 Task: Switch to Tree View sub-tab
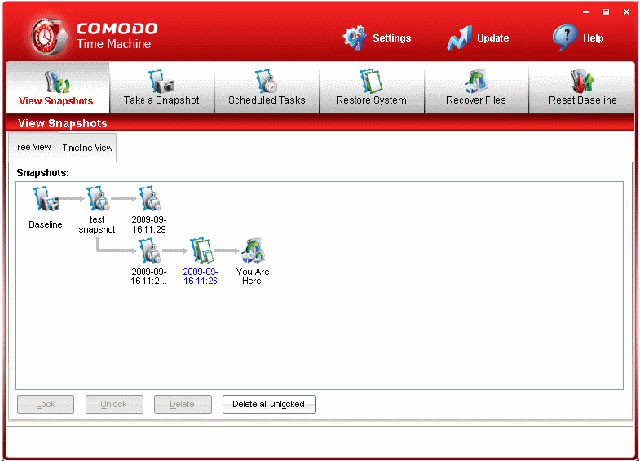(x=32, y=147)
